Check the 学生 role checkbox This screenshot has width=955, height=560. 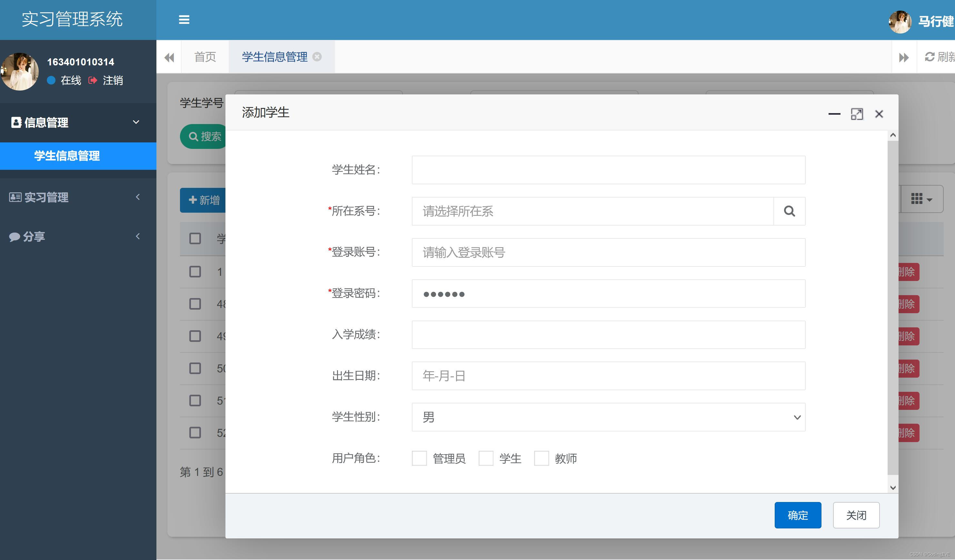coord(486,458)
